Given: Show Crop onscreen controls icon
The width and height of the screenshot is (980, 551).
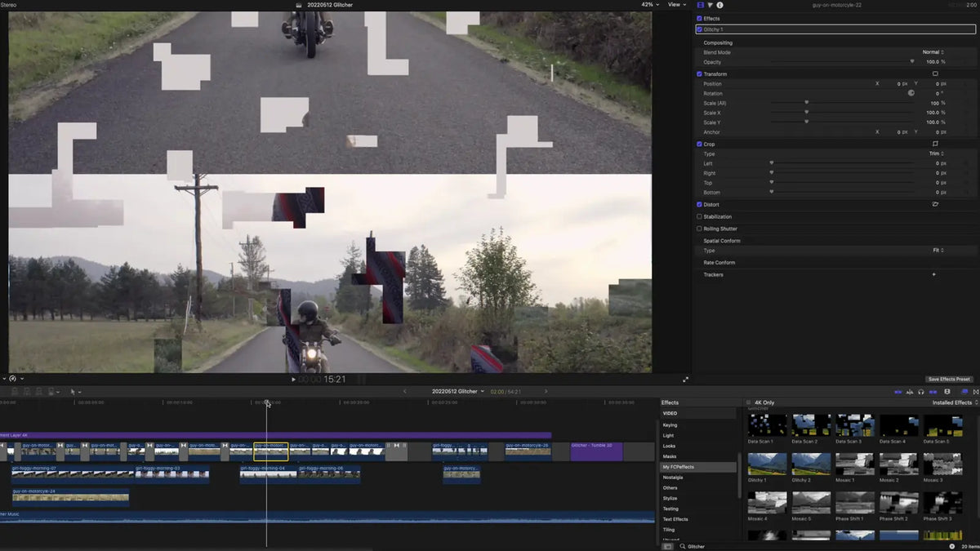Looking at the screenshot, I should [935, 144].
